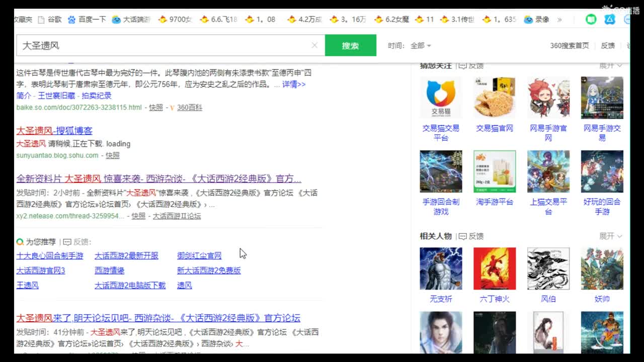This screenshot has height=362, width=644.
Task: Open the 大圣遗风-搜狐博客 result
Action: coord(54,131)
